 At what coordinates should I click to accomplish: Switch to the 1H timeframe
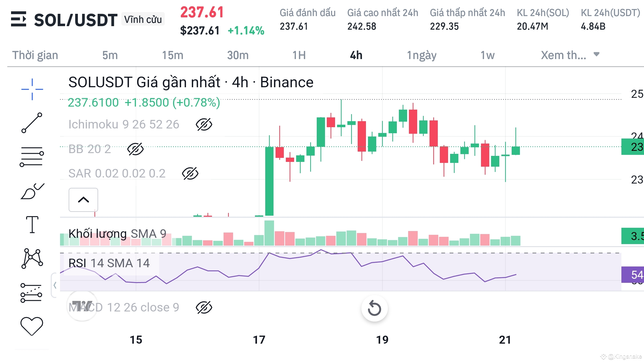pos(299,55)
